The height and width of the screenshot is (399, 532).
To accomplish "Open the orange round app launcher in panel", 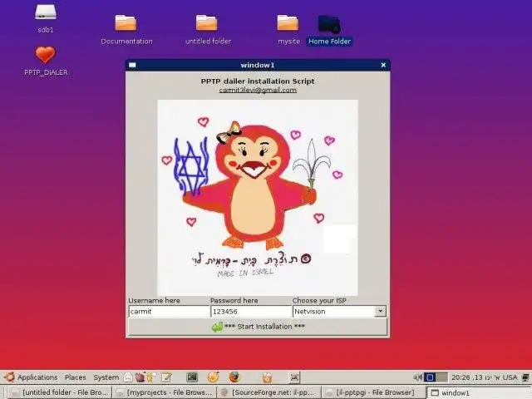I will pyautogui.click(x=214, y=377).
